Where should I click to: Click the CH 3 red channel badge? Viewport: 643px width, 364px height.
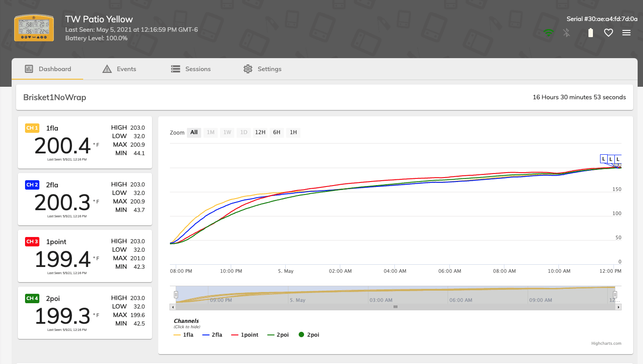[x=32, y=242]
